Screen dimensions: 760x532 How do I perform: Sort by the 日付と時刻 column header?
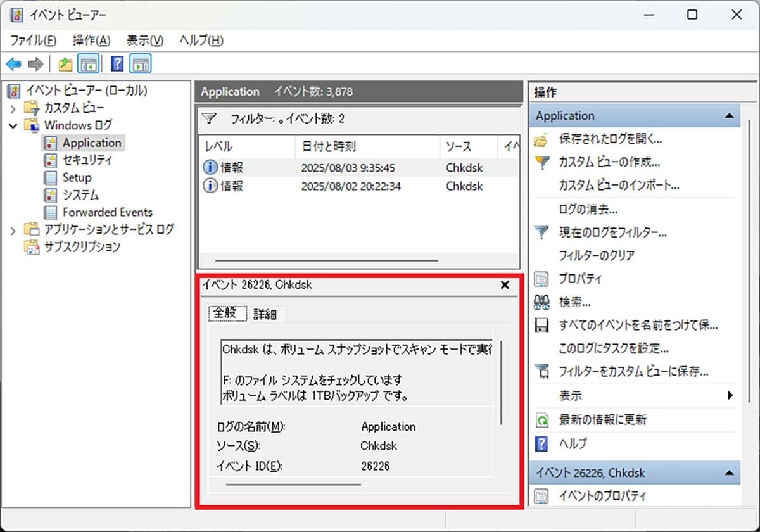[367, 146]
